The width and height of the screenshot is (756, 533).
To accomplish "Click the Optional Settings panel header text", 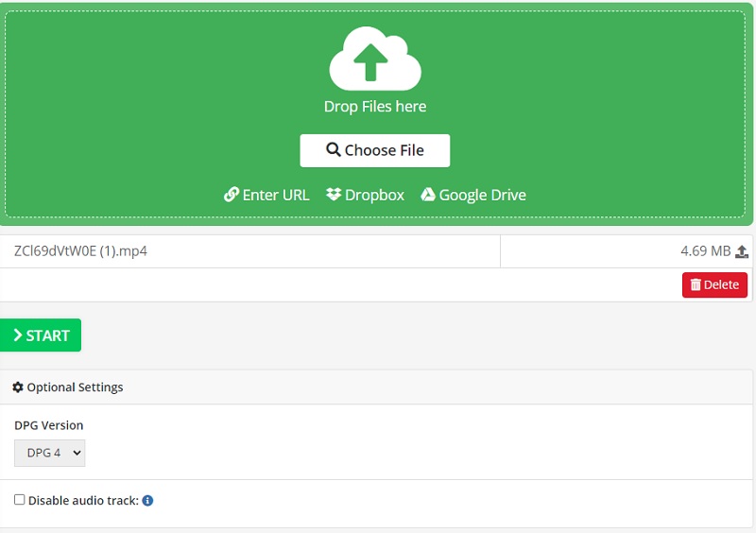I will 75,387.
